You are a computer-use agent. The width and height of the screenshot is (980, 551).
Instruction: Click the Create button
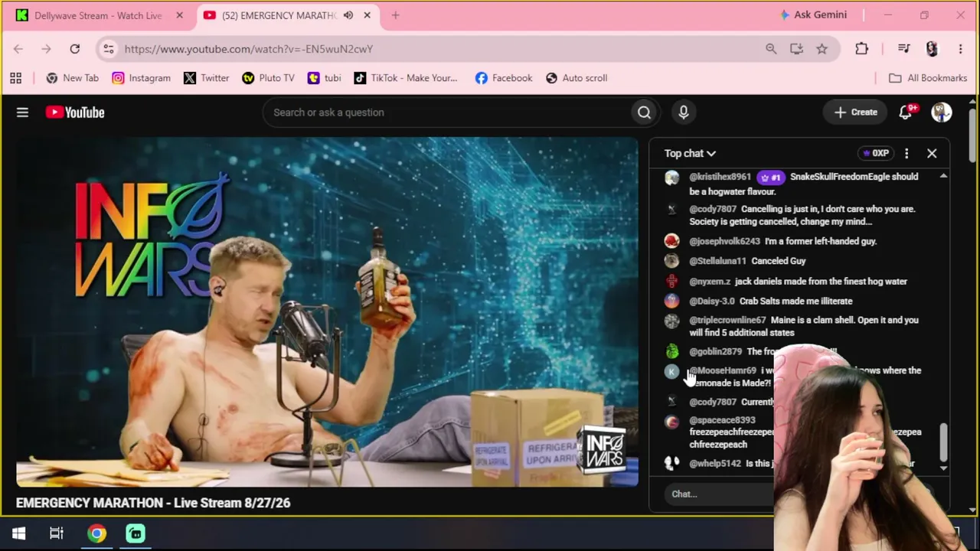click(x=856, y=112)
